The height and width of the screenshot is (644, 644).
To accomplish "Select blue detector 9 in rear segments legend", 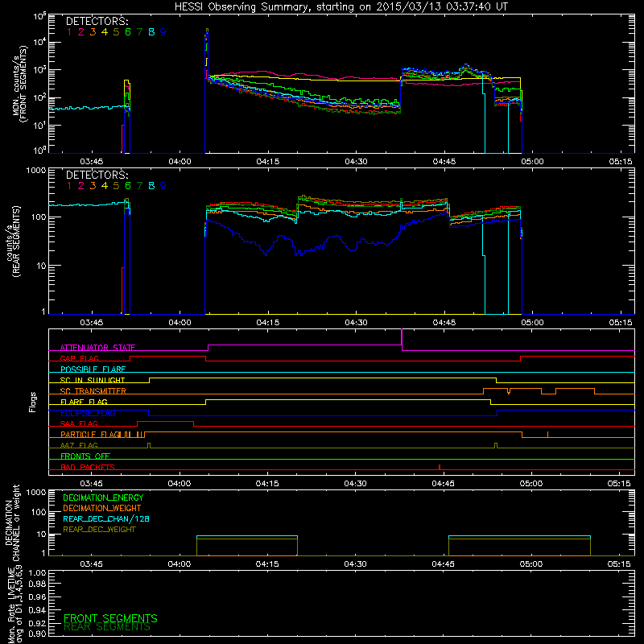I will click(163, 186).
